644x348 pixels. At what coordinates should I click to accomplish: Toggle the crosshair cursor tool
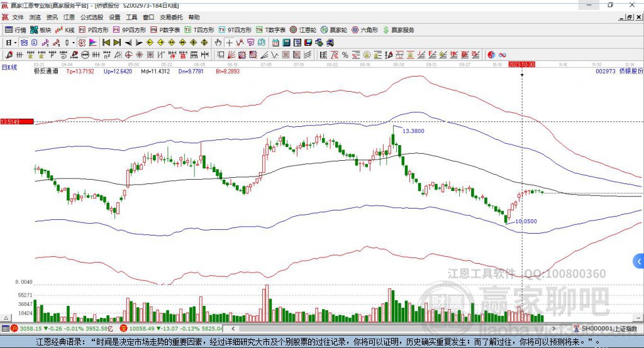pyautogui.click(x=229, y=43)
